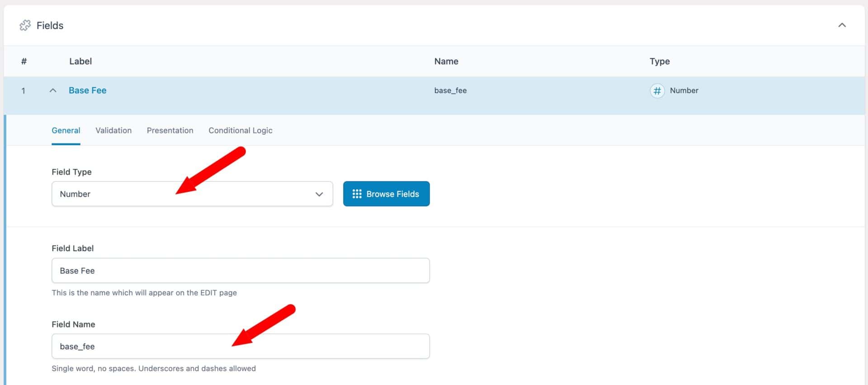Collapse the Fields panel with the top chevron
868x385 pixels.
[x=842, y=25]
